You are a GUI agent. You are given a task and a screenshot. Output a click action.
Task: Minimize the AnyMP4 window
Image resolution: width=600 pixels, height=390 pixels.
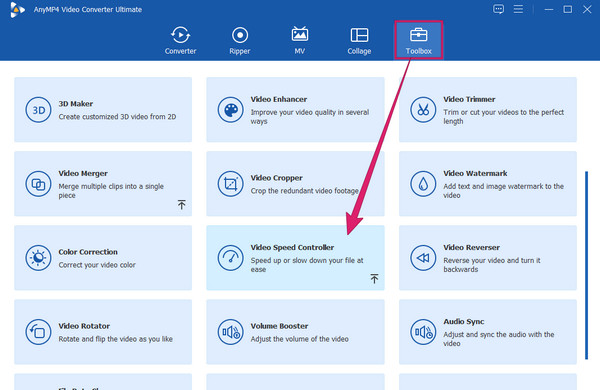click(x=549, y=9)
